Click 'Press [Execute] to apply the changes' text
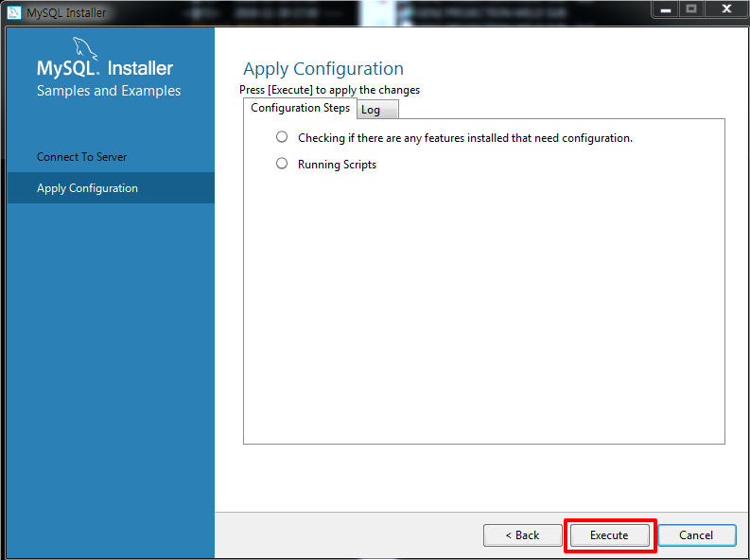This screenshot has width=750, height=560. pos(329,90)
